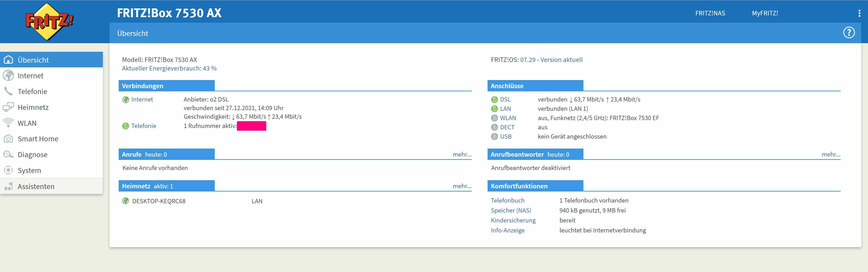868x272 pixels.
Task: Click the System gear icon in sidebar
Action: [8, 170]
